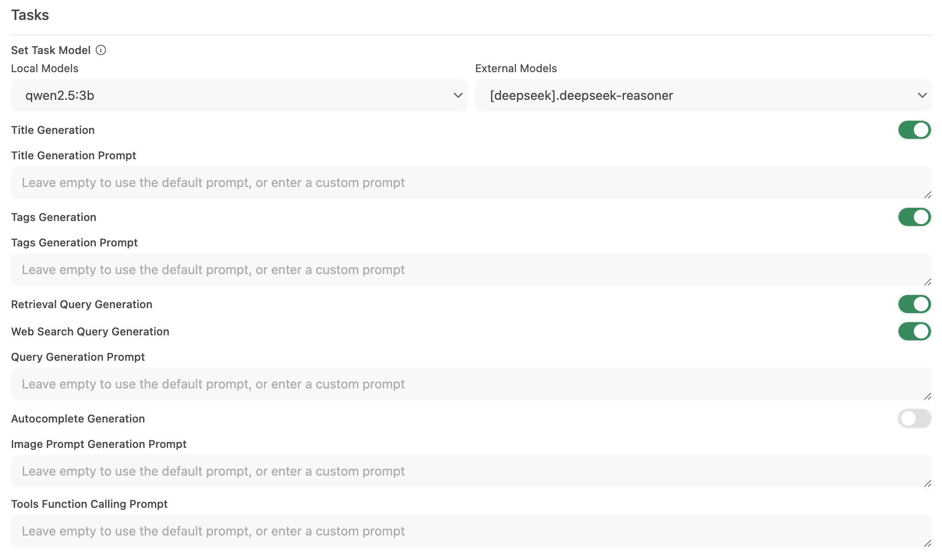Click the Title Generation Prompt resize handle
The height and width of the screenshot is (560, 942).
pos(927,195)
